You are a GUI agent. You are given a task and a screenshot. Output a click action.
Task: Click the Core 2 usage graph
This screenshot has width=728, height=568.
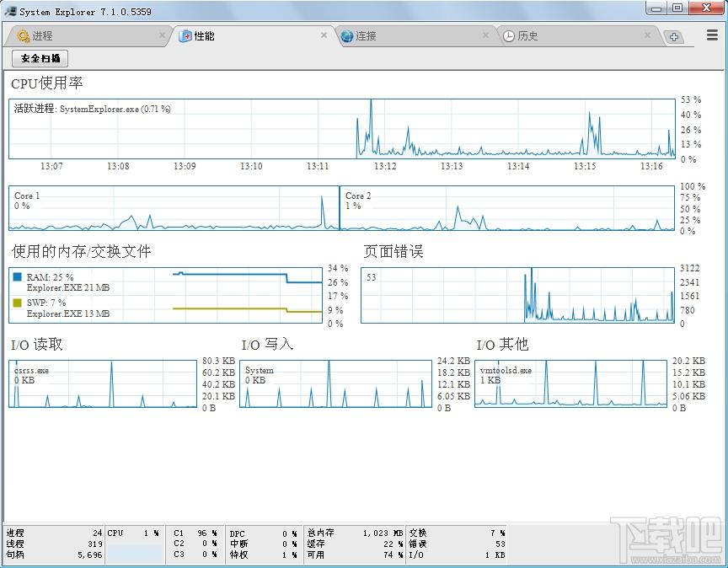(x=507, y=208)
